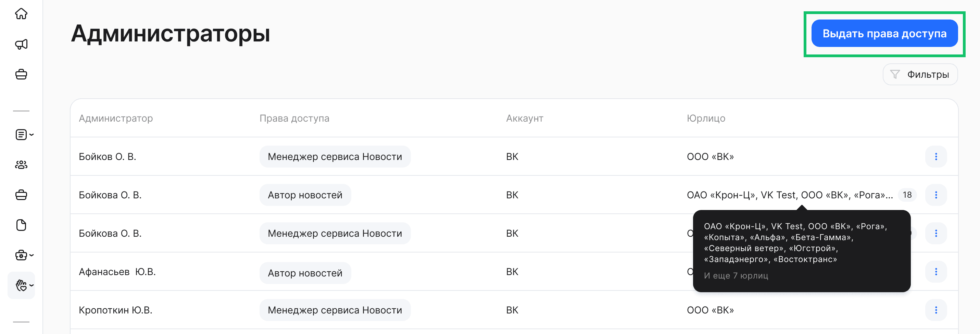This screenshot has height=334, width=980.
Task: Open the file page icon in sidebar
Action: (x=22, y=225)
